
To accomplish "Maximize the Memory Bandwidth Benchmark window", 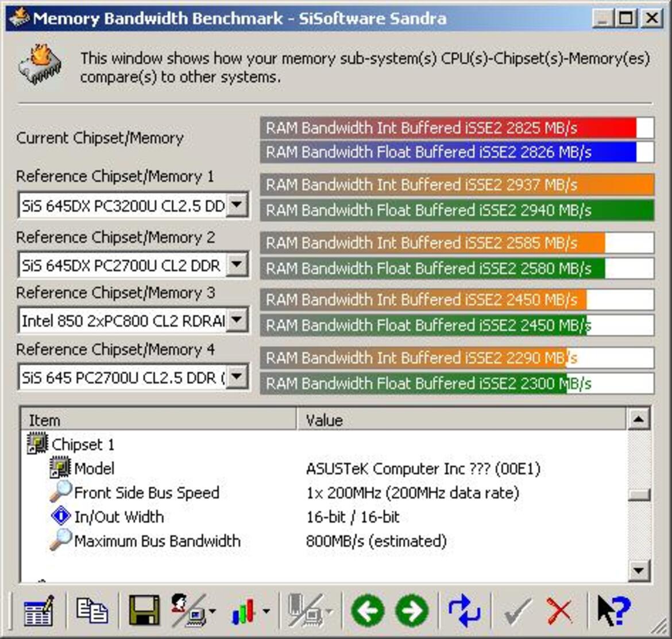I will [626, 18].
